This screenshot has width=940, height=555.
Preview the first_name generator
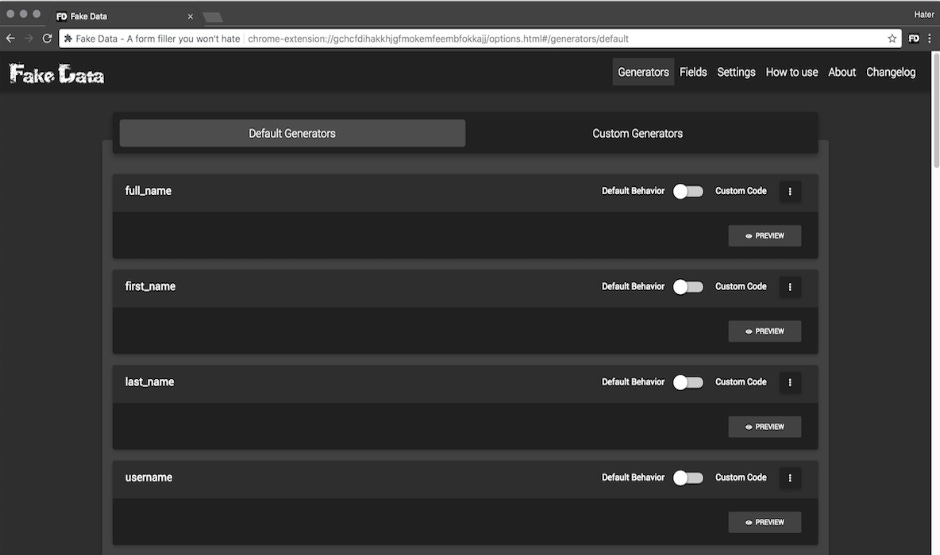point(764,331)
